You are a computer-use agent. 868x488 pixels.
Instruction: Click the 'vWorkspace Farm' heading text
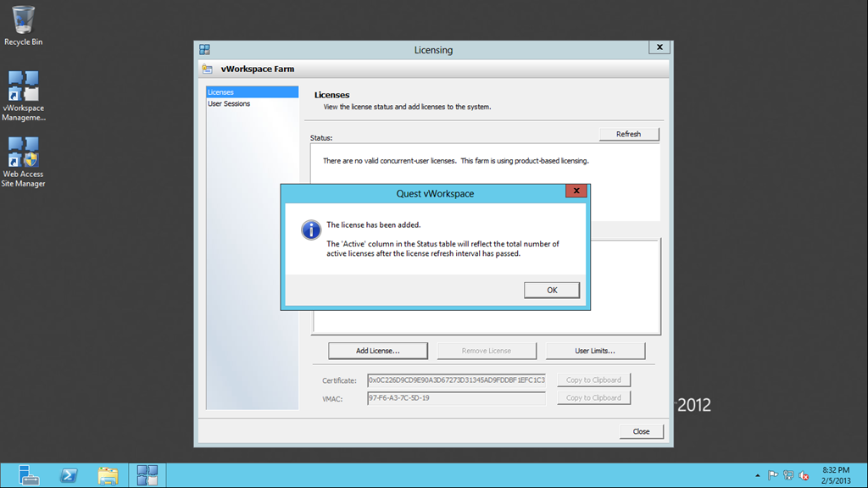pyautogui.click(x=258, y=69)
